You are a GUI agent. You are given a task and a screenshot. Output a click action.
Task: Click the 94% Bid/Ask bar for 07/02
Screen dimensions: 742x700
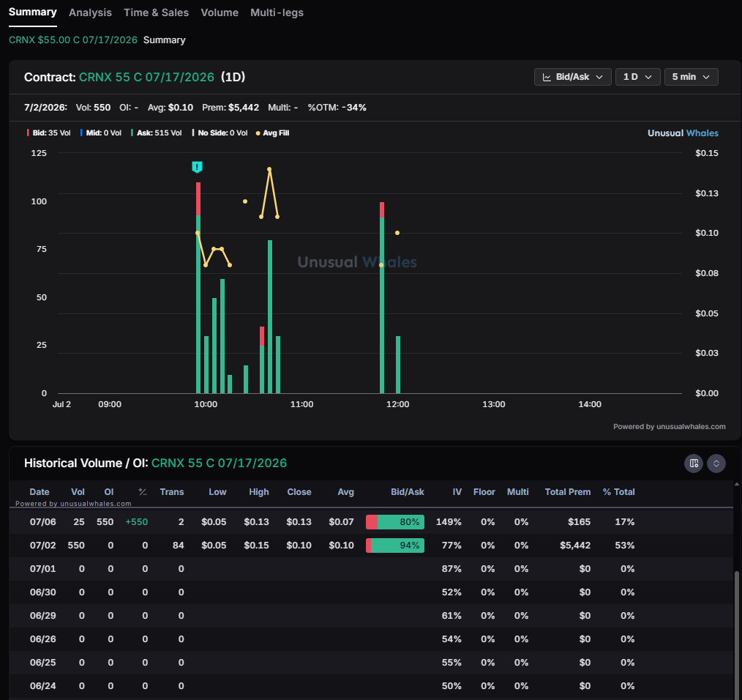395,545
